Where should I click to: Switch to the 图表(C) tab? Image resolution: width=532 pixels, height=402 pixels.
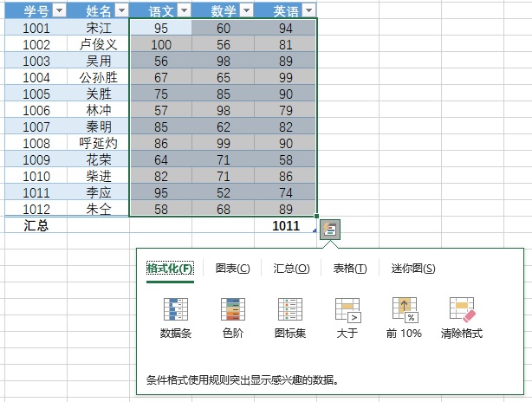click(233, 269)
